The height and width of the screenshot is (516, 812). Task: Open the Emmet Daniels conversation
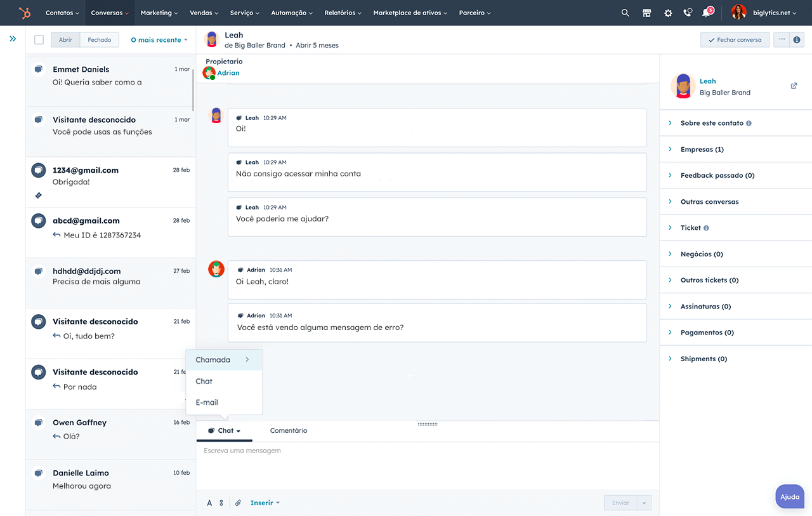point(109,81)
